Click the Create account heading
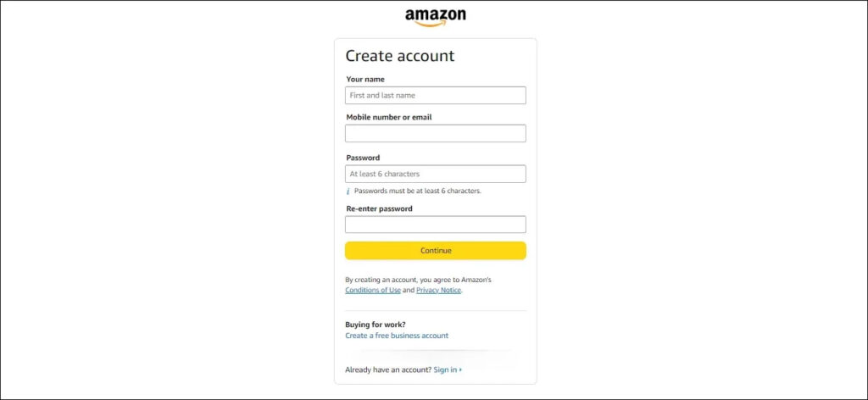Screen dimensions: 868x400 400,56
